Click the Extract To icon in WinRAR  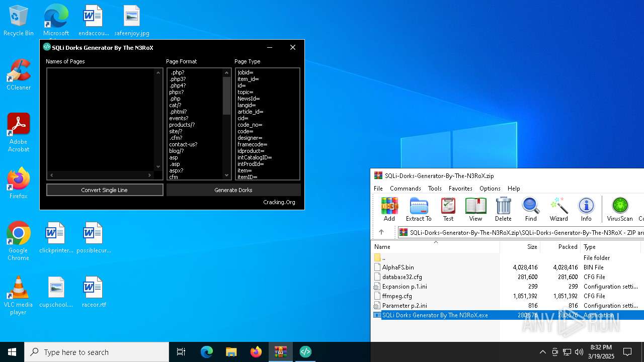tap(419, 209)
